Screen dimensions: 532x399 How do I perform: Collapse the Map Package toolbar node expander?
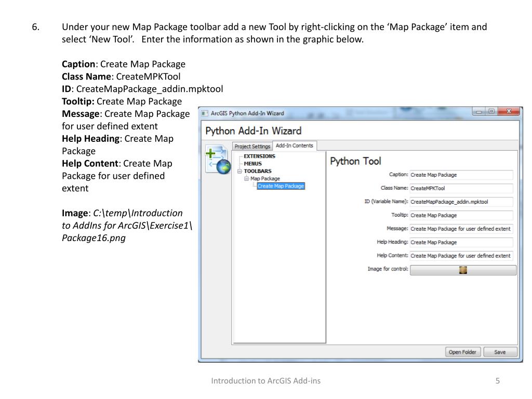(246, 179)
